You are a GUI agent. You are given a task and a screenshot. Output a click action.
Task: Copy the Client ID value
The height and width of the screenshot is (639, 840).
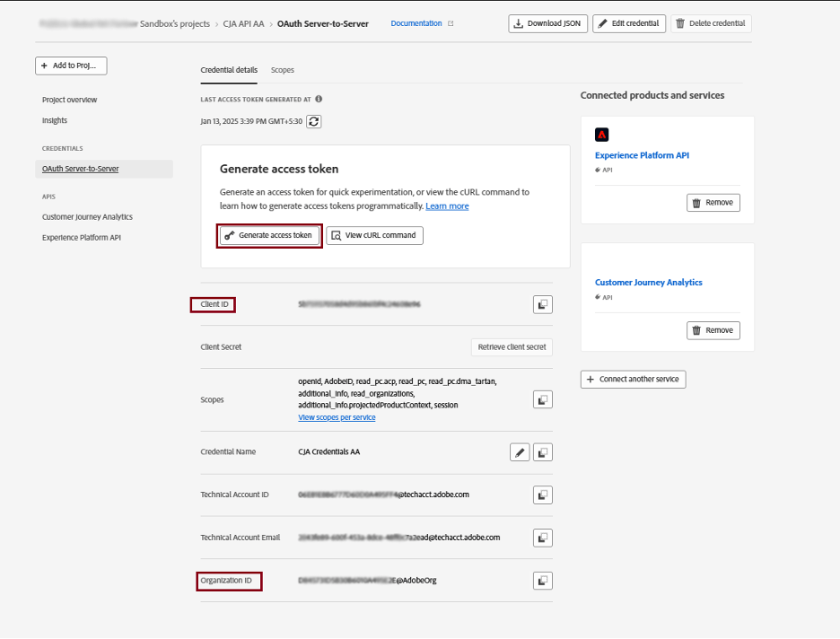[542, 304]
